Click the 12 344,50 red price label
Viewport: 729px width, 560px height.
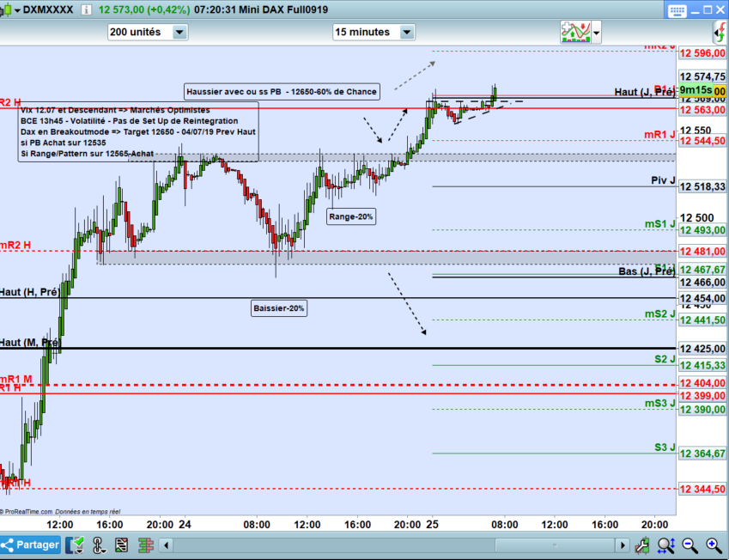point(702,490)
